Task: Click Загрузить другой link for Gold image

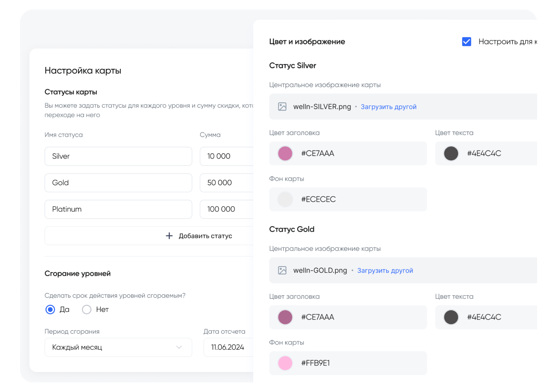Action: [385, 270]
